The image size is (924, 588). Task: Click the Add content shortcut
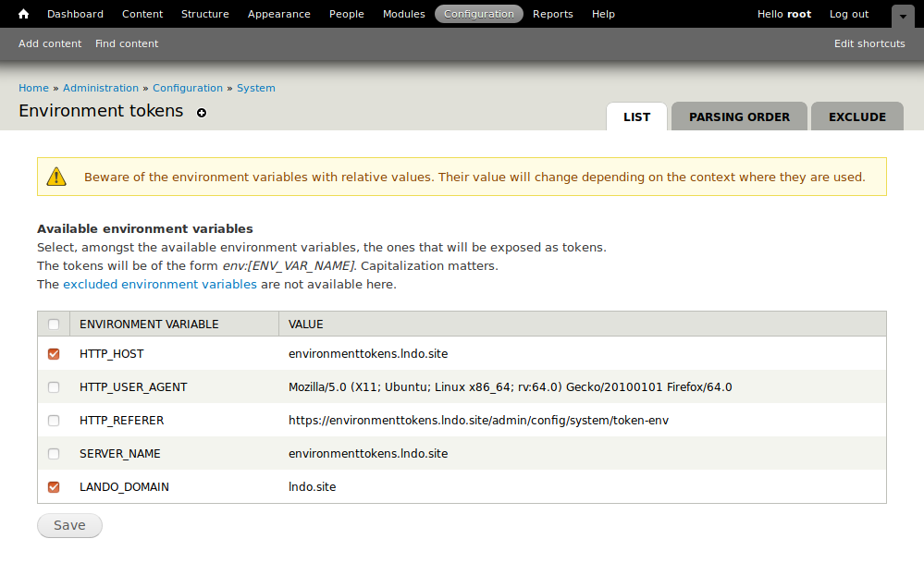click(50, 43)
